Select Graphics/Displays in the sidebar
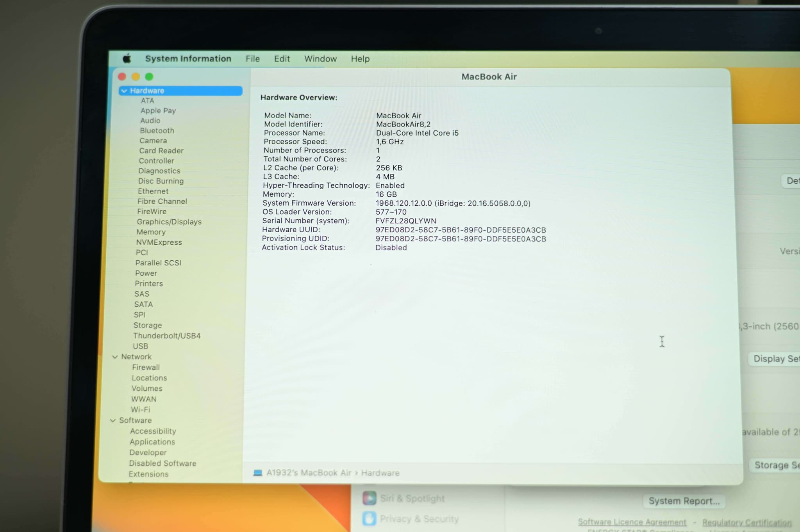 click(169, 222)
